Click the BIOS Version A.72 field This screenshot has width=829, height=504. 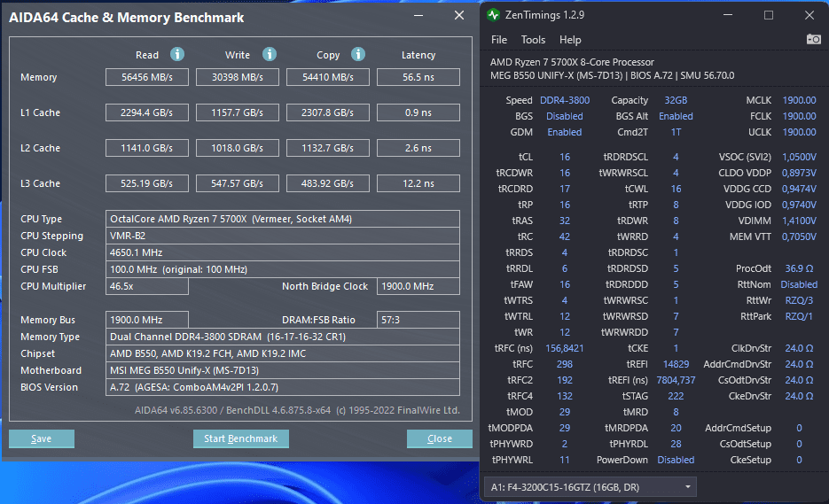tap(282, 387)
